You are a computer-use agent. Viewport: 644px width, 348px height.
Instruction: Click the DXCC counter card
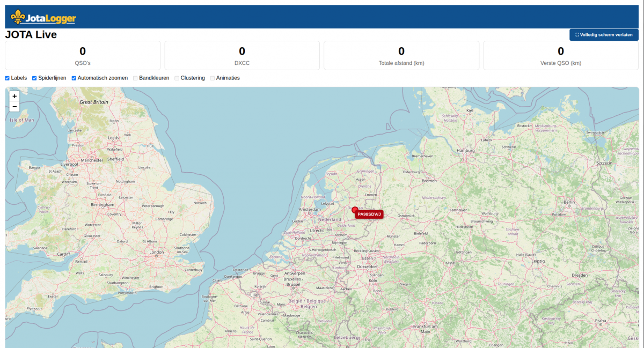(x=242, y=55)
